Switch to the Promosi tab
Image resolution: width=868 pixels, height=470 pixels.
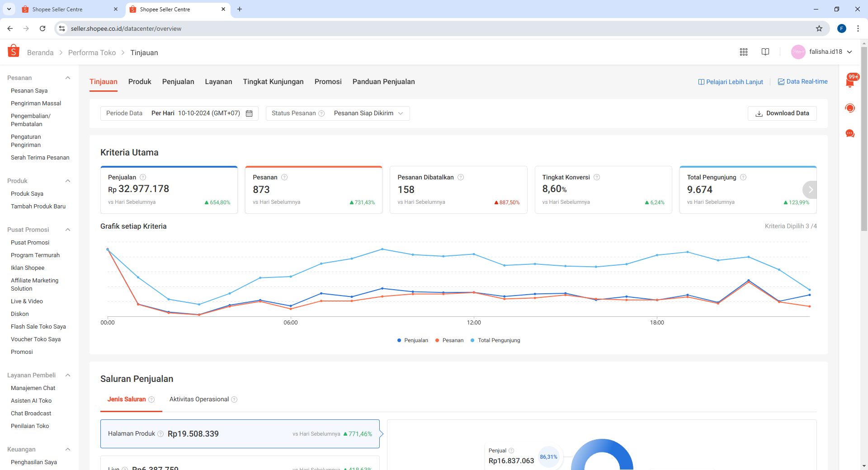coord(328,82)
